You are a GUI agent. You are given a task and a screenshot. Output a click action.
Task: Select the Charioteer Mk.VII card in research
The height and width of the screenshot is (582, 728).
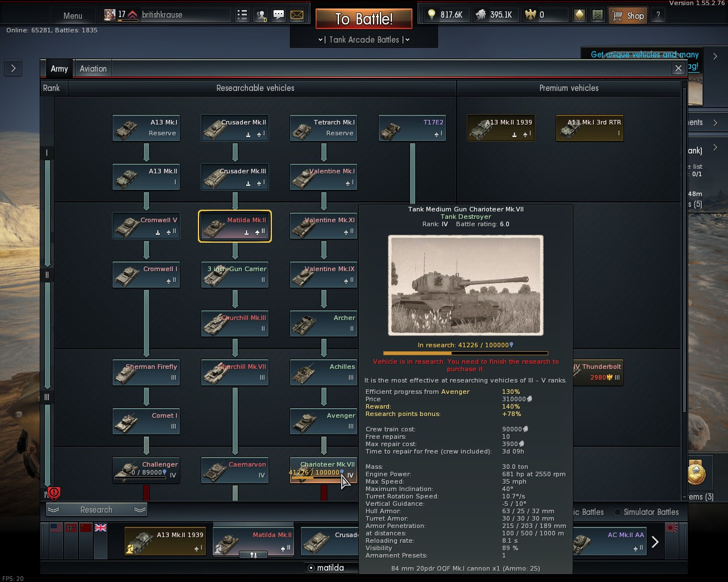click(x=324, y=470)
